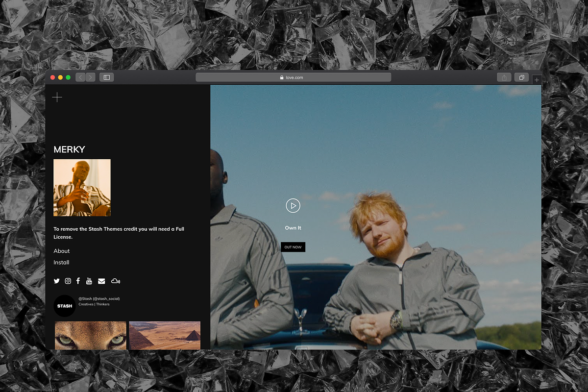Visit the Facebook page icon
This screenshot has height=392, width=588.
click(78, 281)
